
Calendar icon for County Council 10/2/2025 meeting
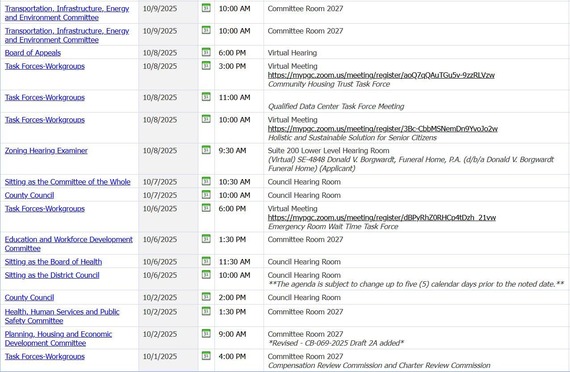(206, 297)
